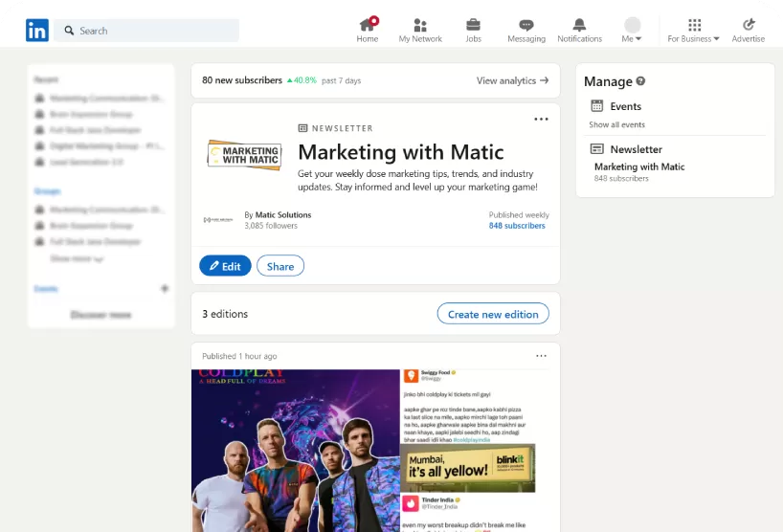The image size is (783, 532).
Task: Open Show all events link
Action: click(x=616, y=124)
